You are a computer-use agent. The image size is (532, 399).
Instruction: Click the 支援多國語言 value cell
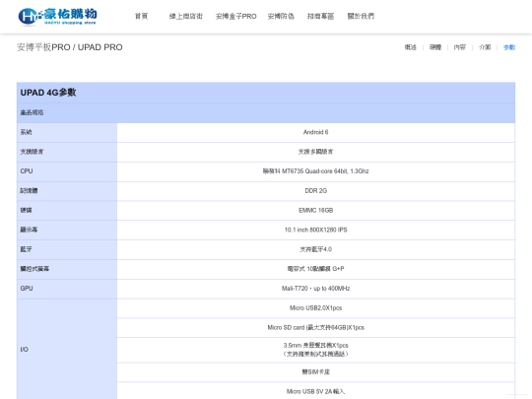coord(316,152)
